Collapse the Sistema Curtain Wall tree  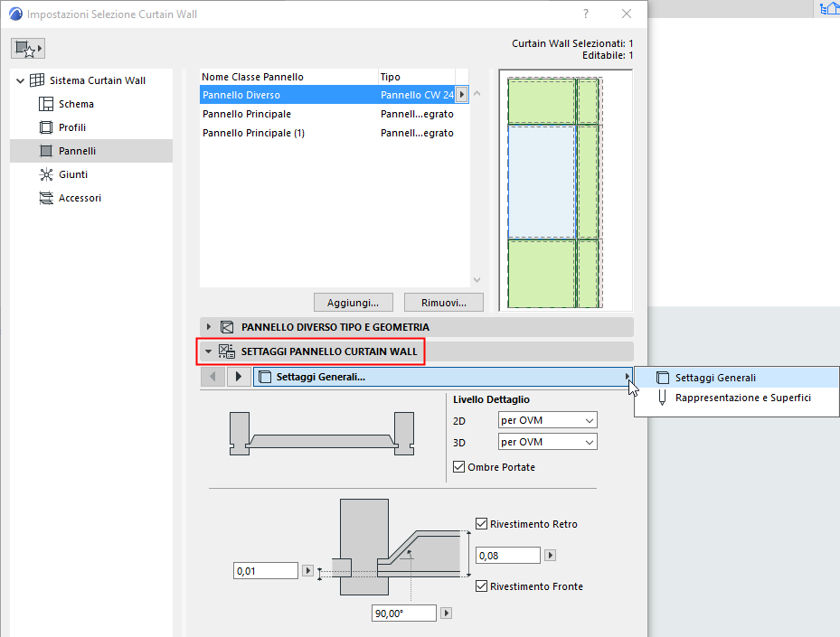[x=20, y=80]
